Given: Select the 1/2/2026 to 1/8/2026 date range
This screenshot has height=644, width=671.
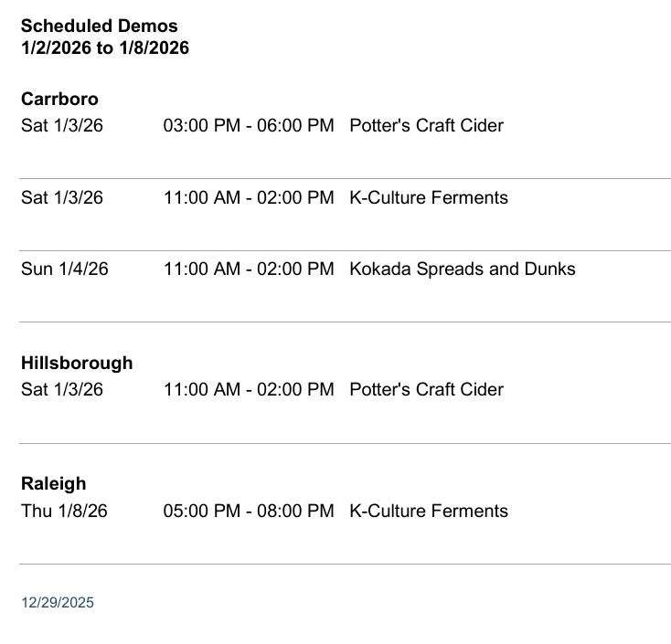Looking at the screenshot, I should (x=105, y=48).
